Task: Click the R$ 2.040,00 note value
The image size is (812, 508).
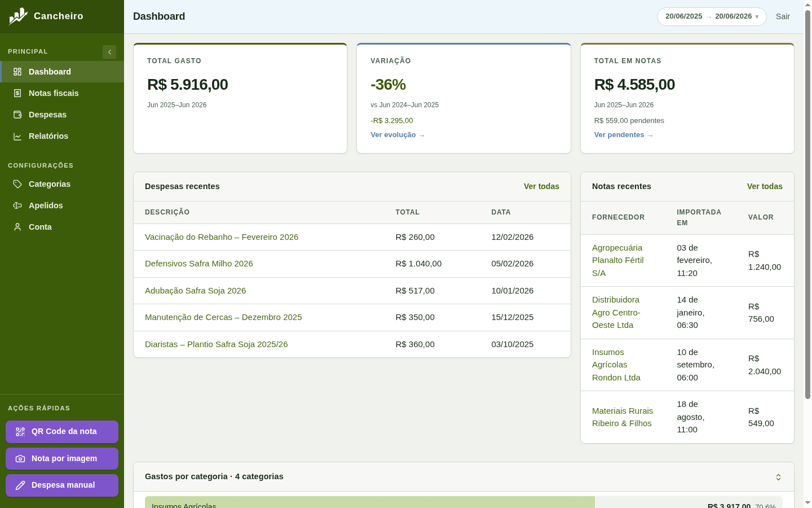Action: click(x=765, y=365)
